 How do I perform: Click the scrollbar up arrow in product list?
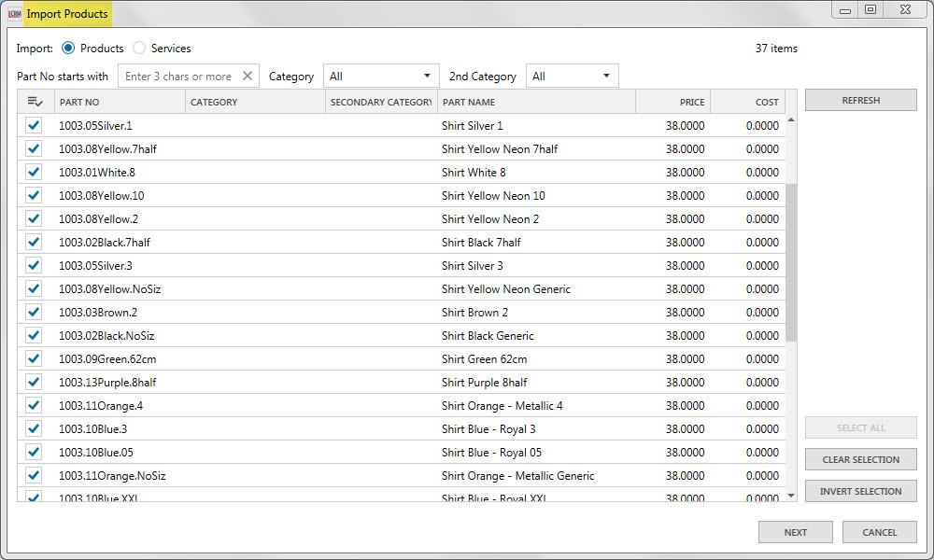point(791,120)
